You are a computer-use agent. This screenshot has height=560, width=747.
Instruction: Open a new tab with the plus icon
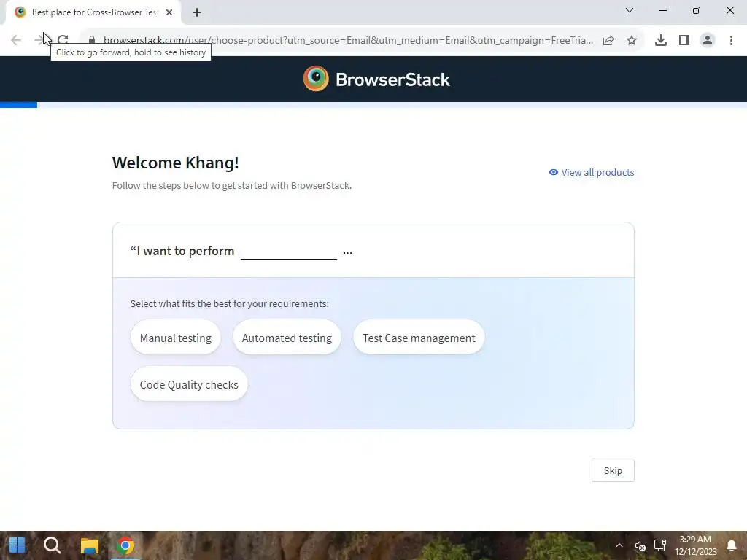(x=197, y=13)
